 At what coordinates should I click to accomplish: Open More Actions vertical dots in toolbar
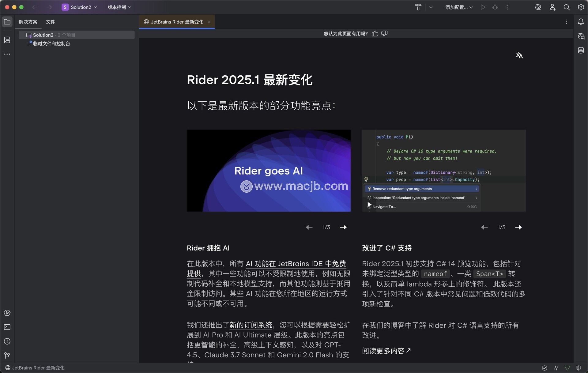[507, 7]
